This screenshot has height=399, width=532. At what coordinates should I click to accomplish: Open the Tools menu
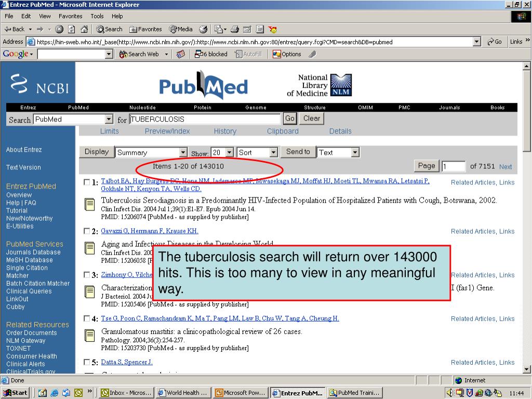point(97,16)
